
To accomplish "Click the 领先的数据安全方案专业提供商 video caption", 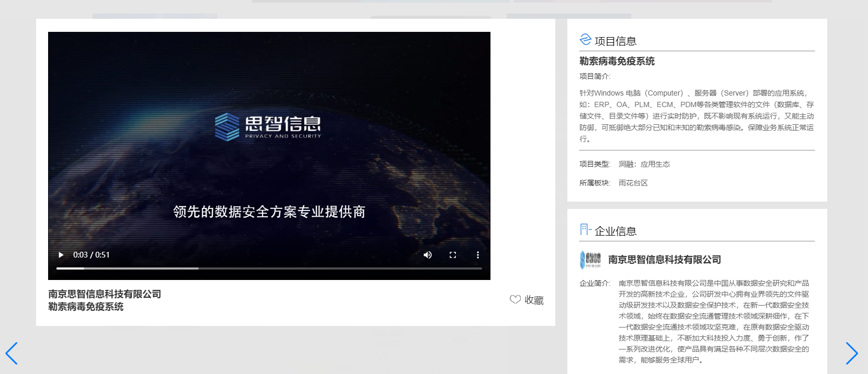I will [x=269, y=212].
